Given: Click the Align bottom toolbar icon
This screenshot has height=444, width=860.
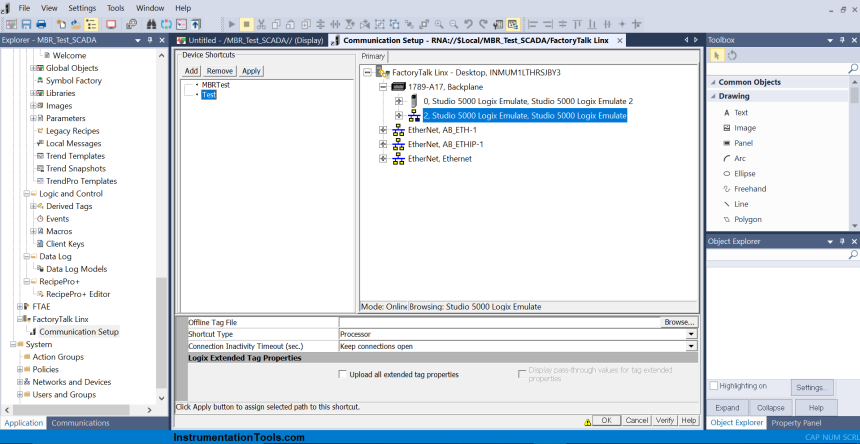Looking at the screenshot, I should click(592, 24).
